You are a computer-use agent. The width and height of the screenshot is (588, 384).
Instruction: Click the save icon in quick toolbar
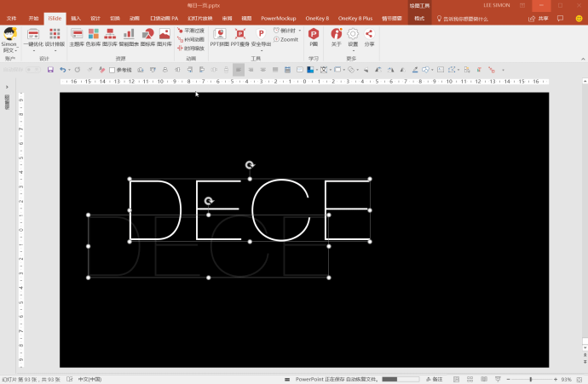(50, 70)
